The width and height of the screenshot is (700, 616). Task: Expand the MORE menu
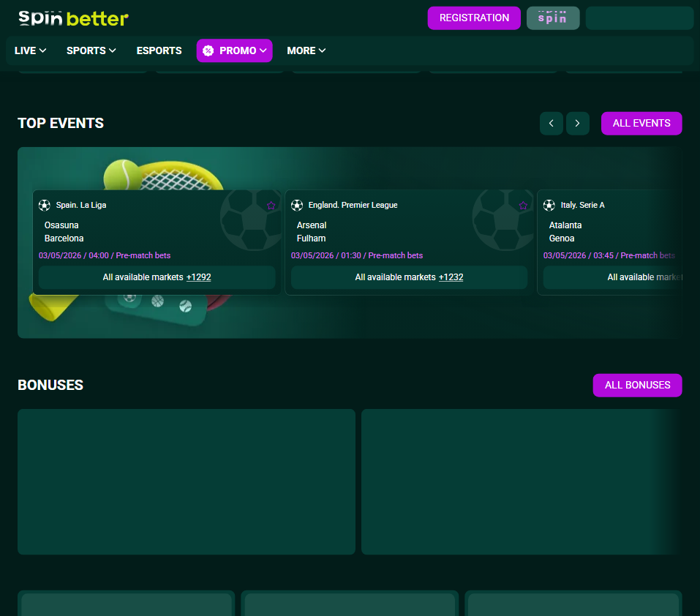pos(306,50)
